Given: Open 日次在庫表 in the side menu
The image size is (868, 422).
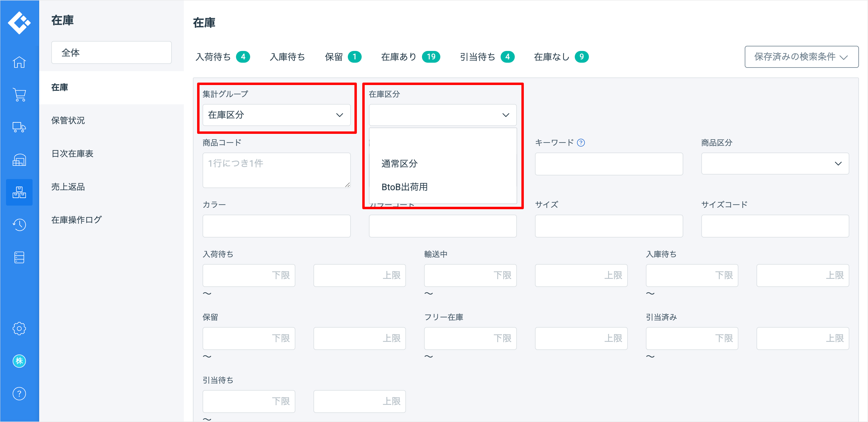Looking at the screenshot, I should pyautogui.click(x=72, y=154).
